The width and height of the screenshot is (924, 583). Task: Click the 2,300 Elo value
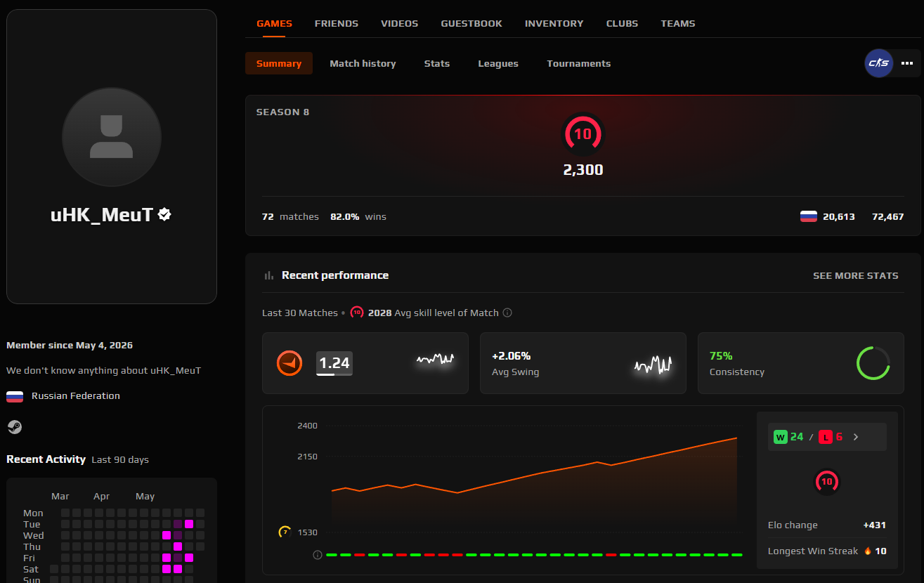click(x=583, y=169)
